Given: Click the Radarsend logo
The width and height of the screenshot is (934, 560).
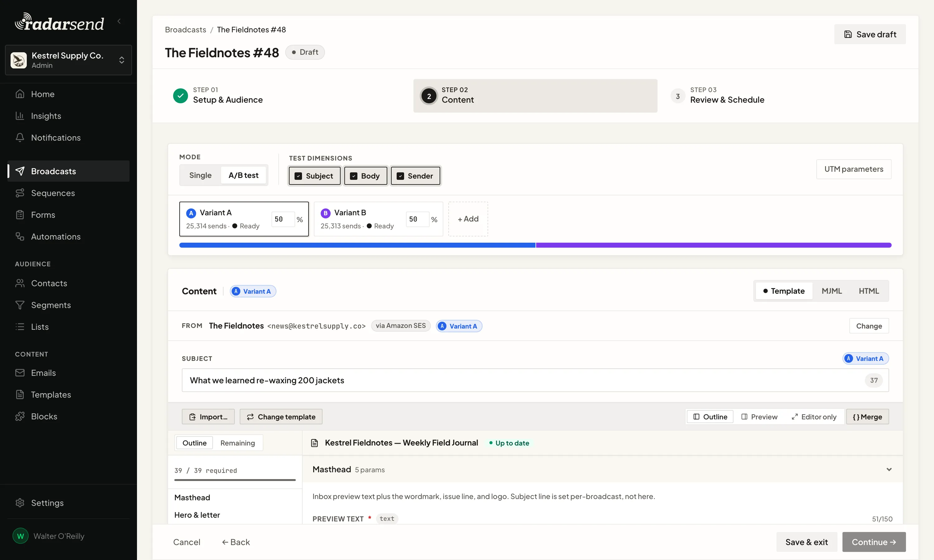Looking at the screenshot, I should tap(59, 22).
